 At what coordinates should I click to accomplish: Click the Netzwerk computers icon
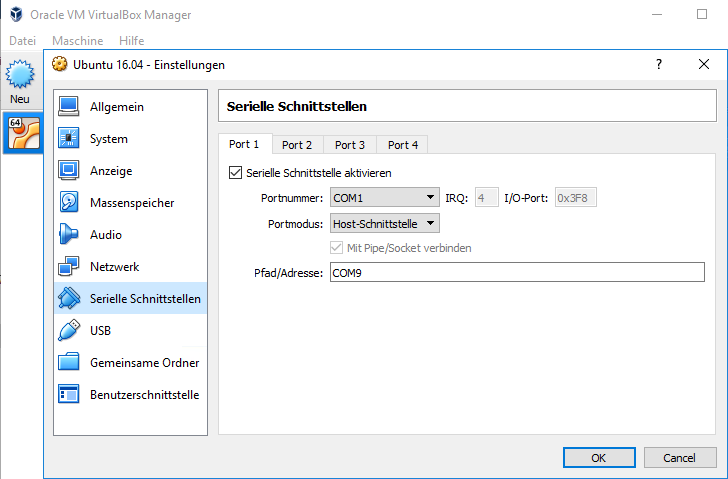69,266
